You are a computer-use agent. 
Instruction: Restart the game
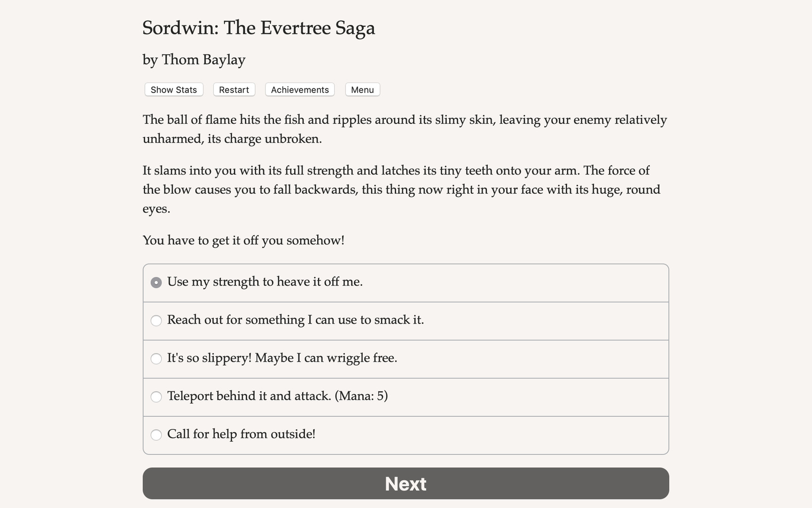234,89
